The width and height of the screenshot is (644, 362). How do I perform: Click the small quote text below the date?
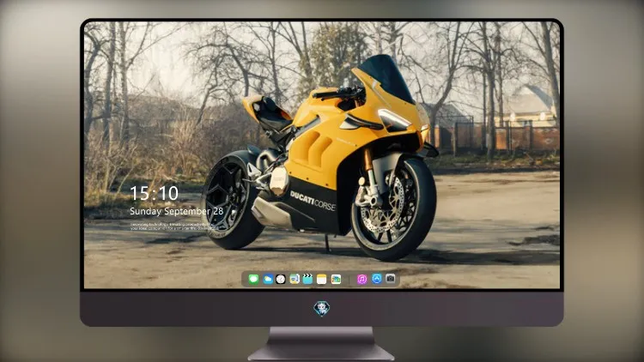173,226
